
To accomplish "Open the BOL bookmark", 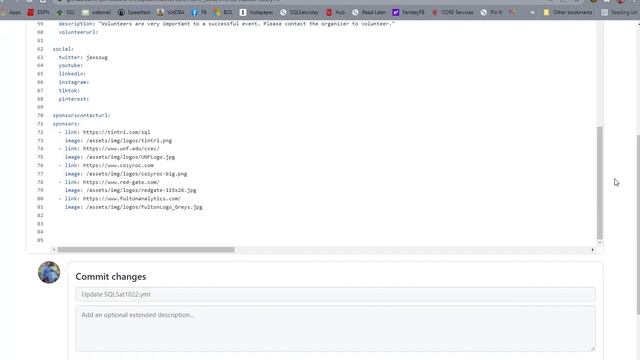I will 223,12.
